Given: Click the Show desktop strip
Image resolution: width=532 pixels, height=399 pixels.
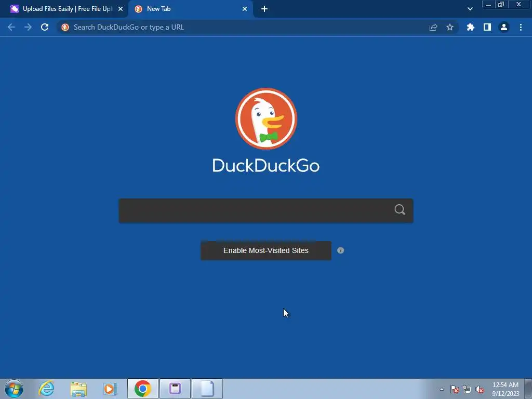Looking at the screenshot, I should [528, 389].
